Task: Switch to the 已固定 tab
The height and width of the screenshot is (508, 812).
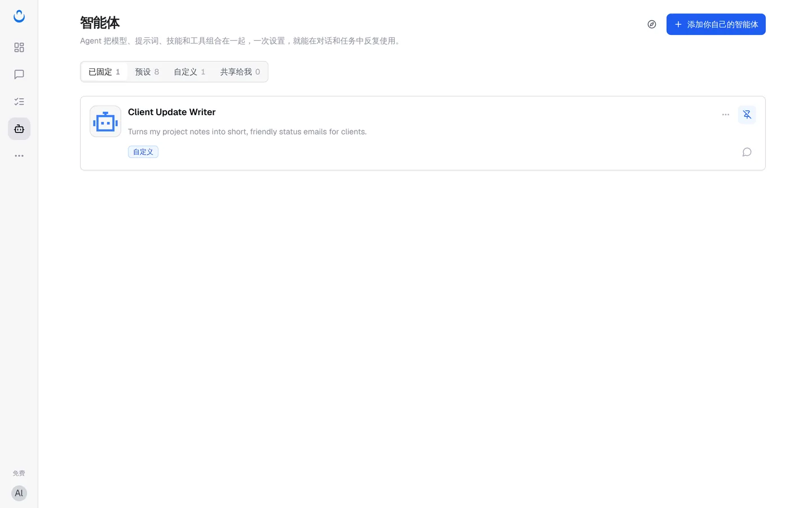Action: pos(104,72)
